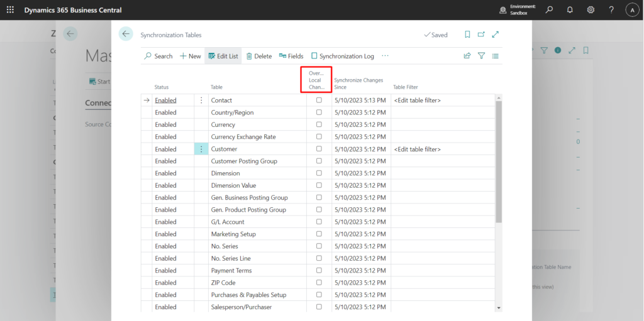
Task: Bookmark the Synchronization Tables page
Action: pyautogui.click(x=467, y=35)
